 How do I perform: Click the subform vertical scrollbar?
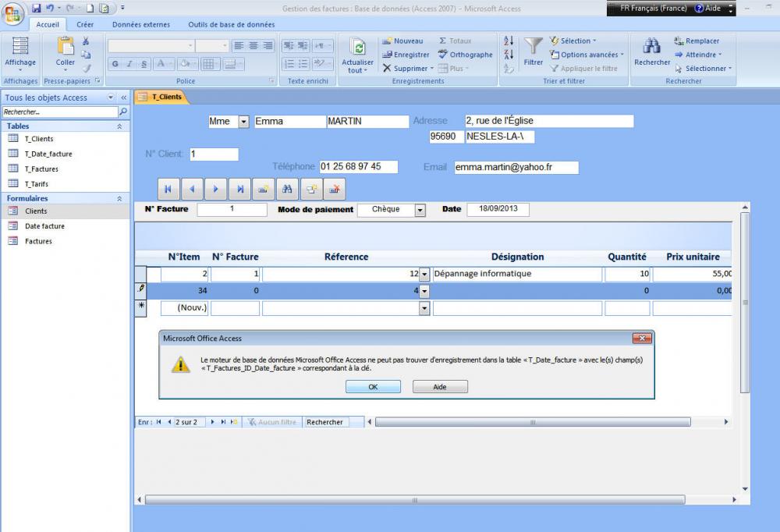coord(745,303)
